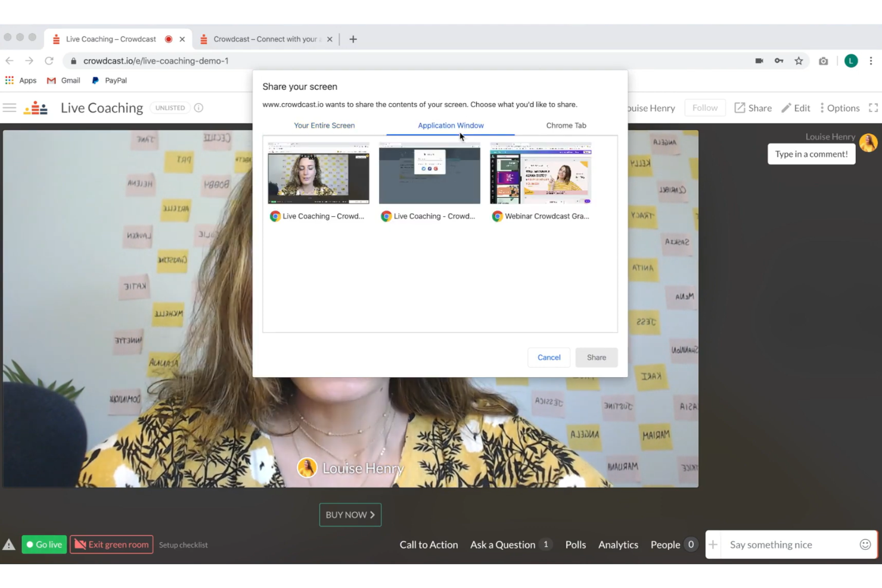Click the camera indicator in address bar
The height and width of the screenshot is (588, 882).
(x=759, y=61)
